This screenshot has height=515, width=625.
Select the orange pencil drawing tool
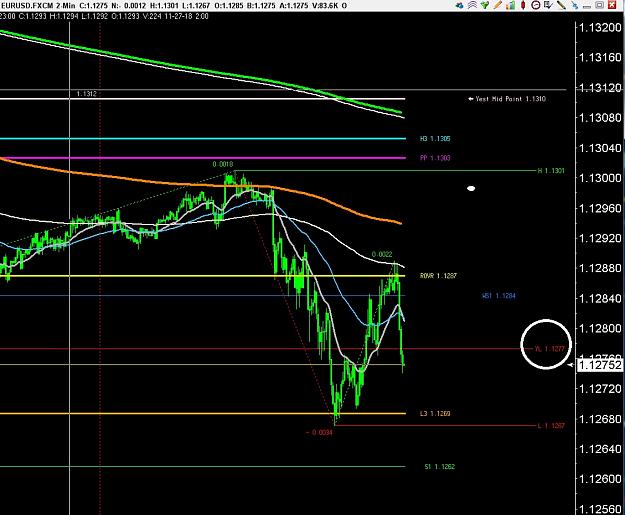pos(497,5)
